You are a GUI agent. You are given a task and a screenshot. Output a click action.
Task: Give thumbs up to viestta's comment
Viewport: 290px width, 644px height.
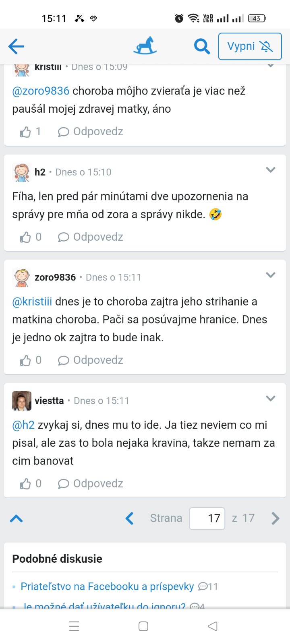(26, 483)
